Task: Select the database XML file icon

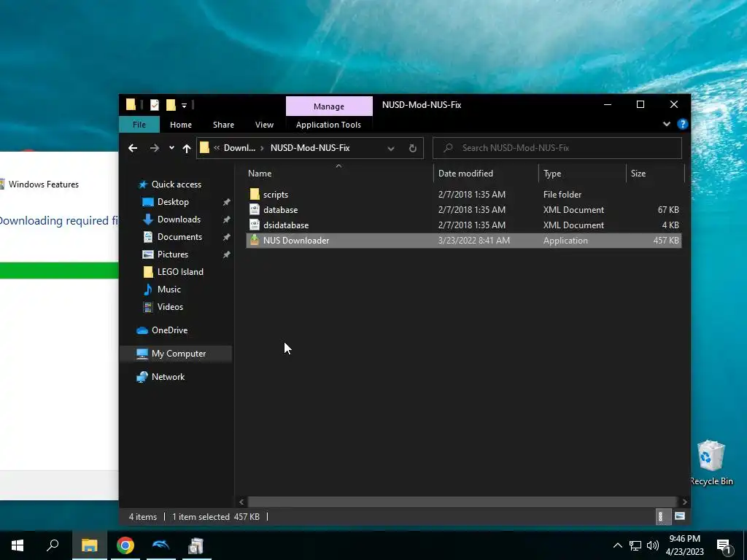Action: 255,209
